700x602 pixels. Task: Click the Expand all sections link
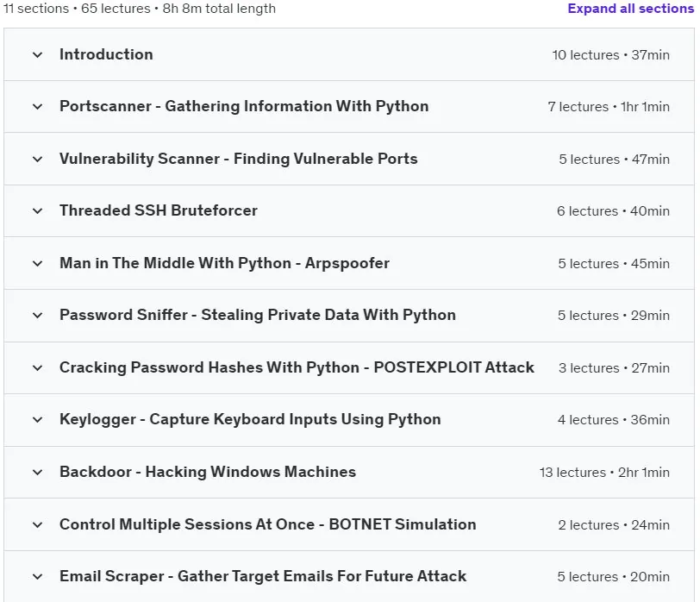tap(630, 9)
